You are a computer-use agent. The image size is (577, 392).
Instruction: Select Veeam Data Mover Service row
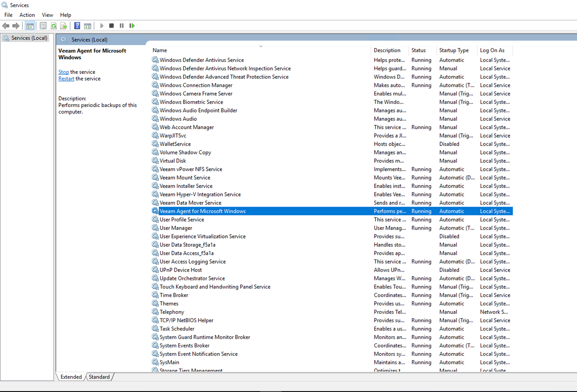[332, 203]
